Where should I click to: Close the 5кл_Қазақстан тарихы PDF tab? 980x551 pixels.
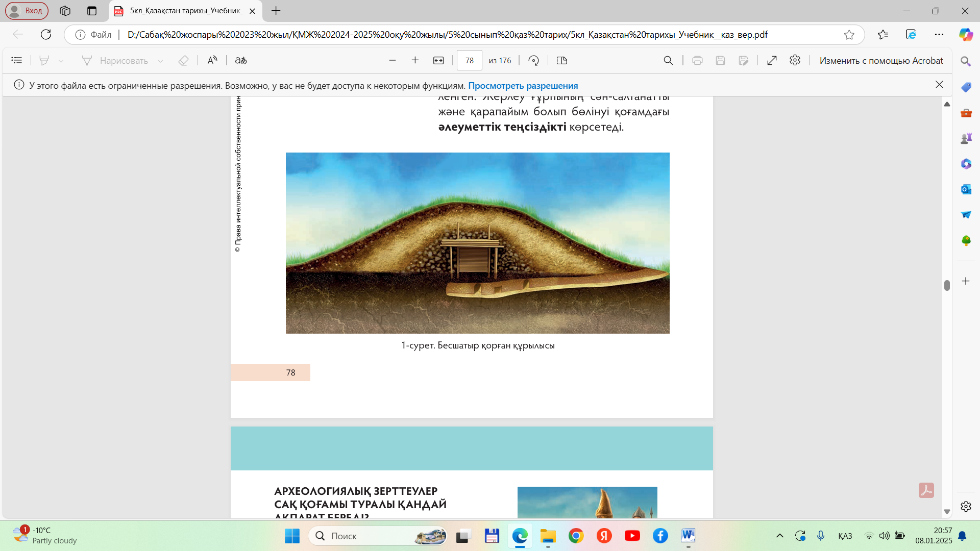pos(252,11)
